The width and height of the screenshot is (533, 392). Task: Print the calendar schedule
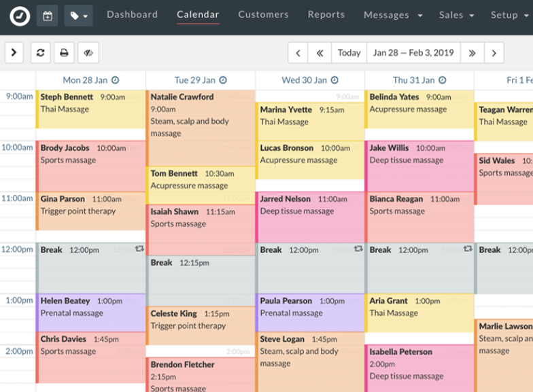click(x=64, y=52)
